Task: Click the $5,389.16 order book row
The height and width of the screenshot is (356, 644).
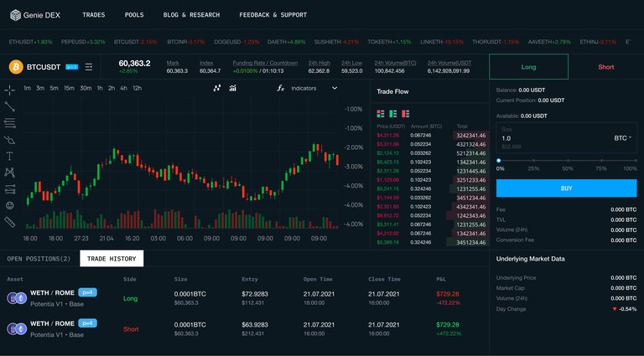Action: coord(433,242)
